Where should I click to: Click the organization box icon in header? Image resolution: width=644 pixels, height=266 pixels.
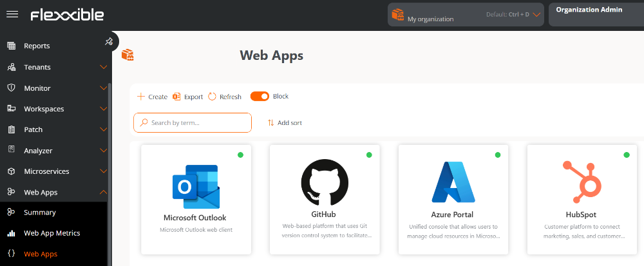click(x=397, y=14)
